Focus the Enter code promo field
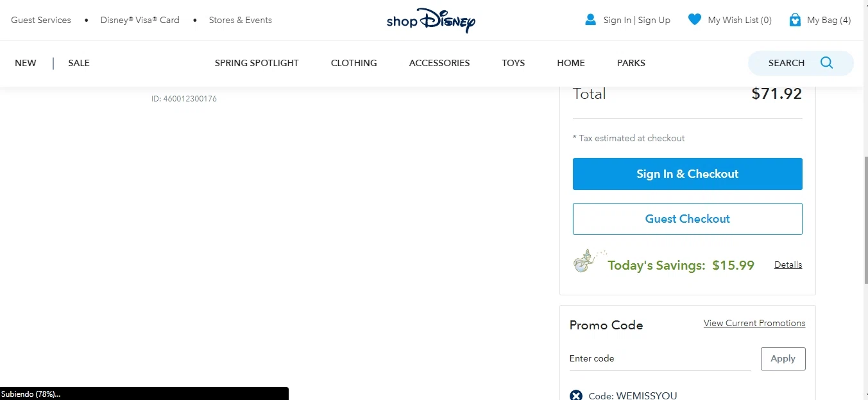This screenshot has height=400, width=868. pyautogui.click(x=660, y=359)
